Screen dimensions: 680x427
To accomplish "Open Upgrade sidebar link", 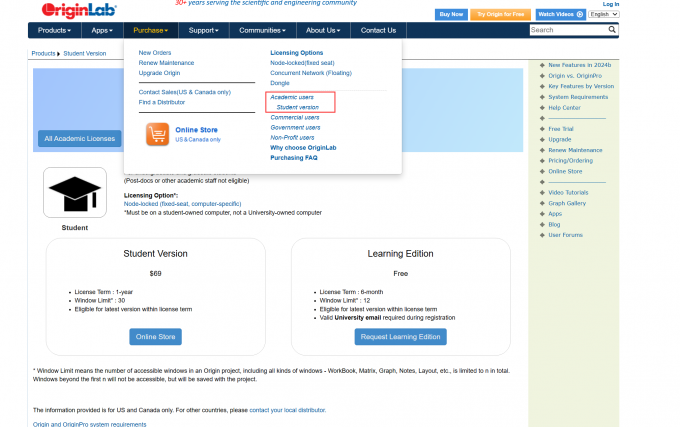I will 559,140.
